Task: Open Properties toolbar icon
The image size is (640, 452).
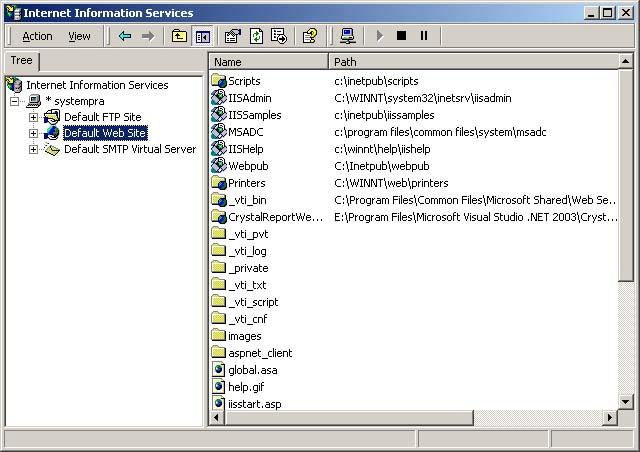Action: click(x=233, y=36)
